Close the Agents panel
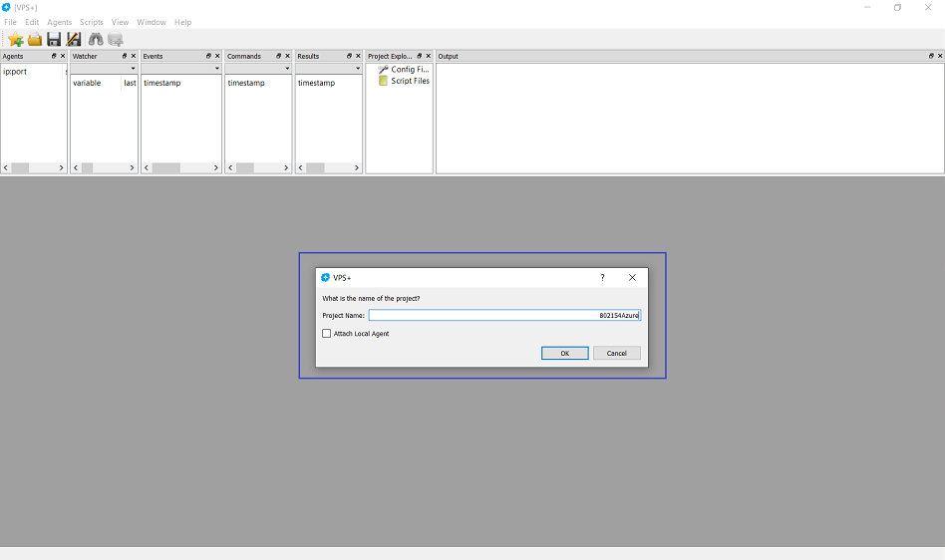 pyautogui.click(x=63, y=56)
